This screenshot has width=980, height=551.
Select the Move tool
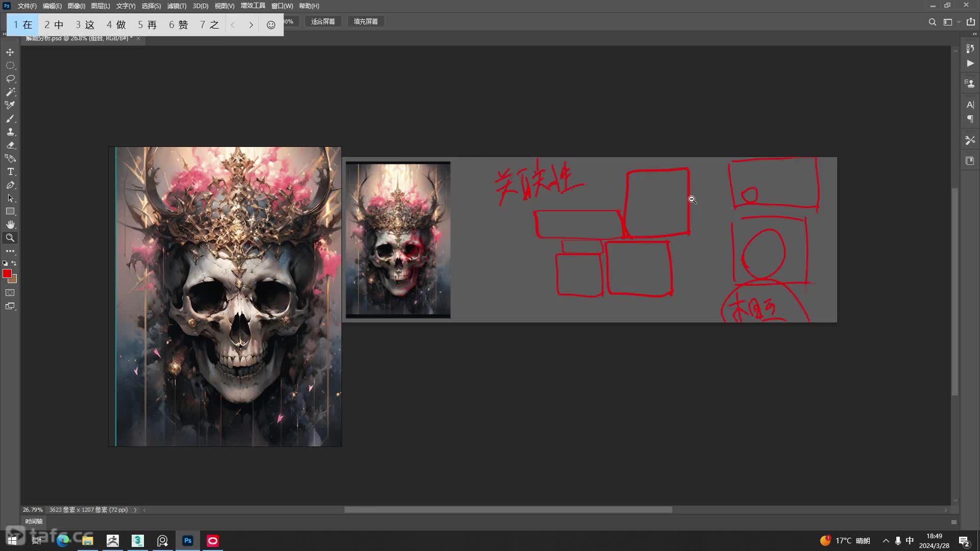click(x=10, y=52)
